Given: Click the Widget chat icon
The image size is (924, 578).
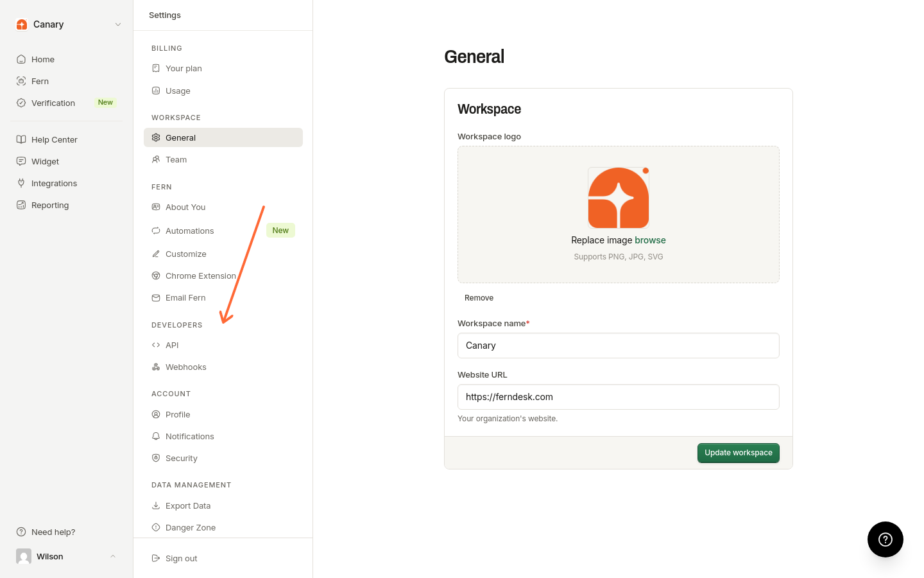Looking at the screenshot, I should (21, 161).
